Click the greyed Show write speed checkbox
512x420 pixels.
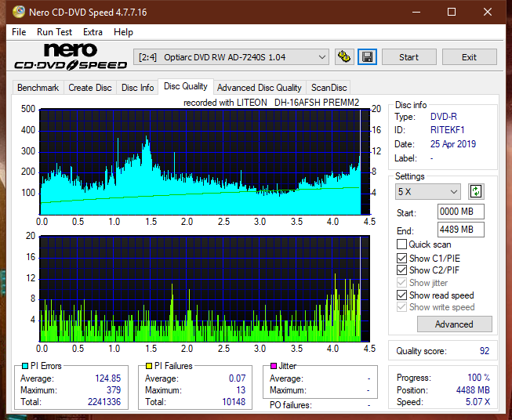point(401,307)
